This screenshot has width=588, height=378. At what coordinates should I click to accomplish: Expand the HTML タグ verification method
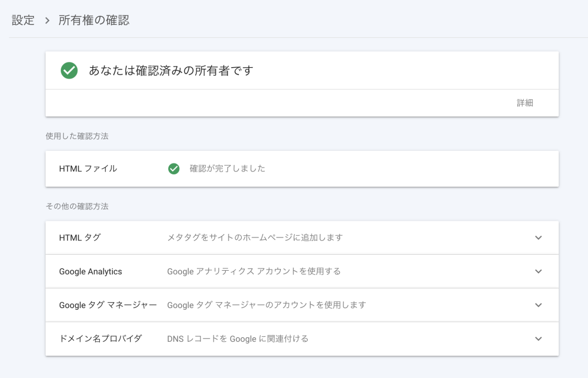287,237
